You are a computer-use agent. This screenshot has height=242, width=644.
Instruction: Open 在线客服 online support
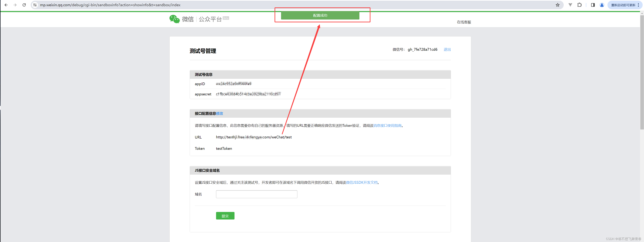coord(464,22)
